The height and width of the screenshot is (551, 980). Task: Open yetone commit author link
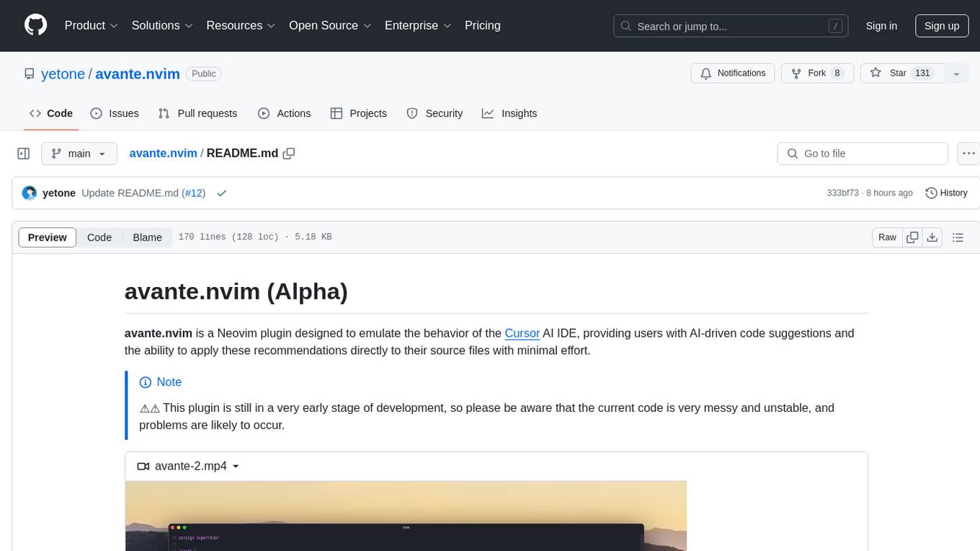[x=59, y=193]
